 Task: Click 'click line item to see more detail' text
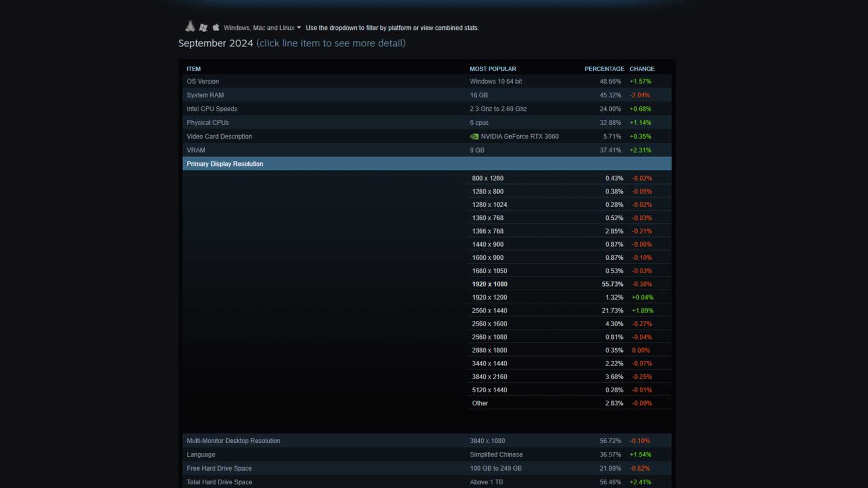pos(331,43)
